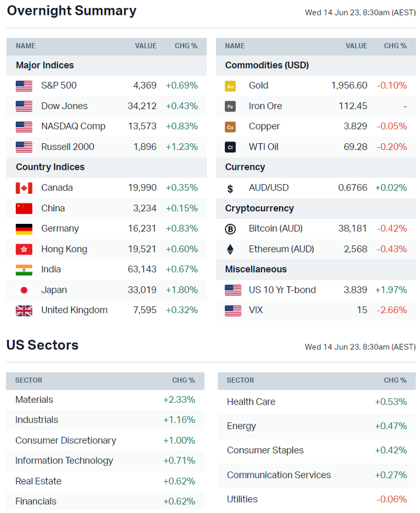Screen dimensions: 420x513
Task: Open the US 10 Yr T-bond entry
Action: [x=282, y=290]
